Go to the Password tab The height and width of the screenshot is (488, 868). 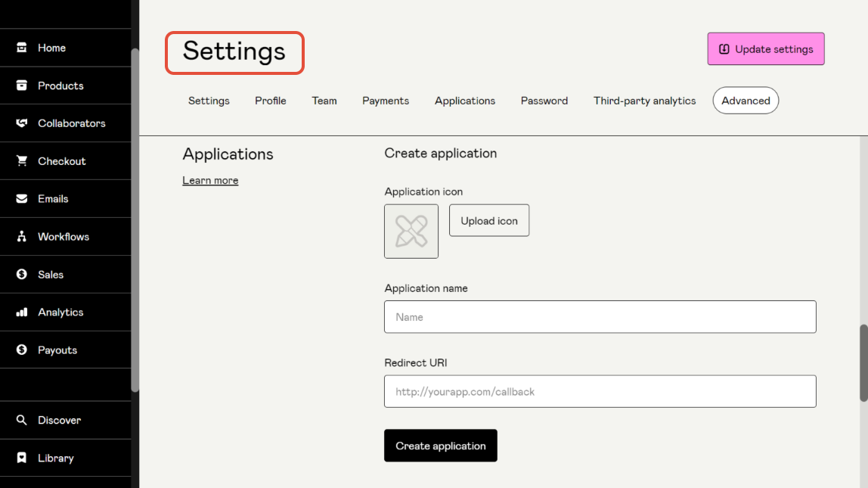coord(544,101)
